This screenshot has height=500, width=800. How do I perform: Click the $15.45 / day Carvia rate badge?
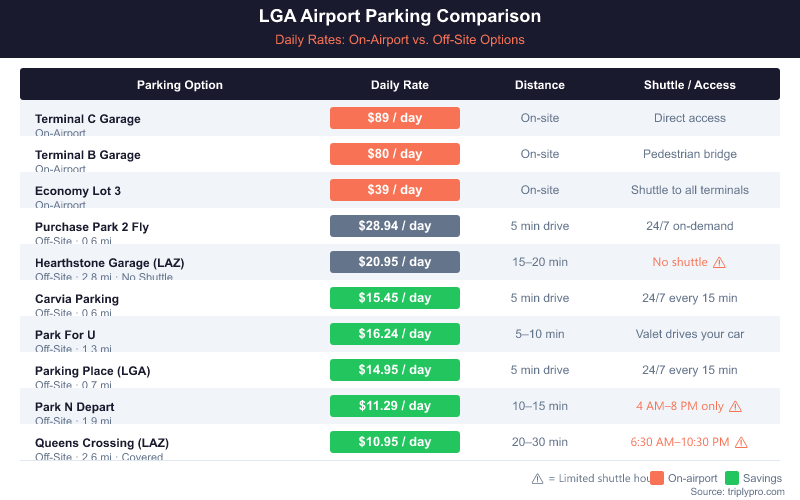[x=395, y=298]
